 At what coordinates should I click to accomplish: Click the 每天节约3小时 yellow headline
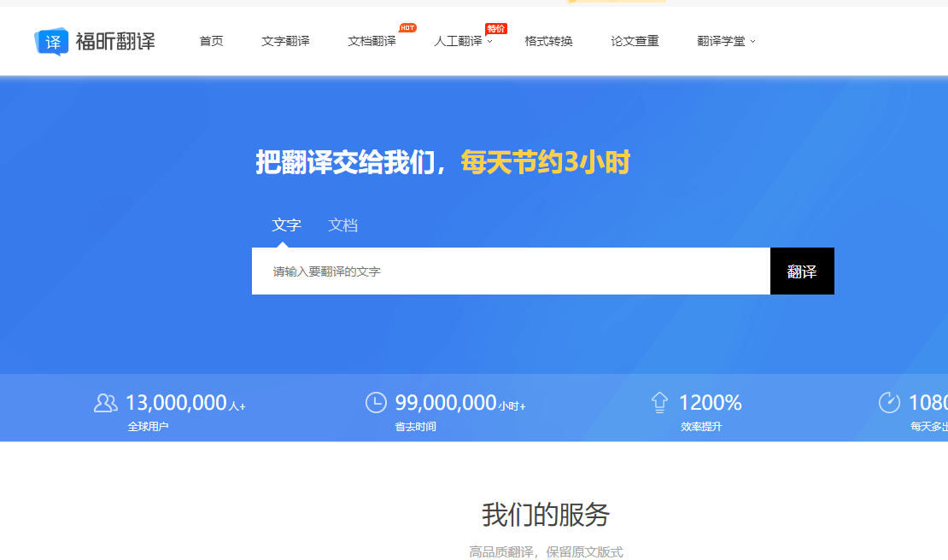click(546, 162)
